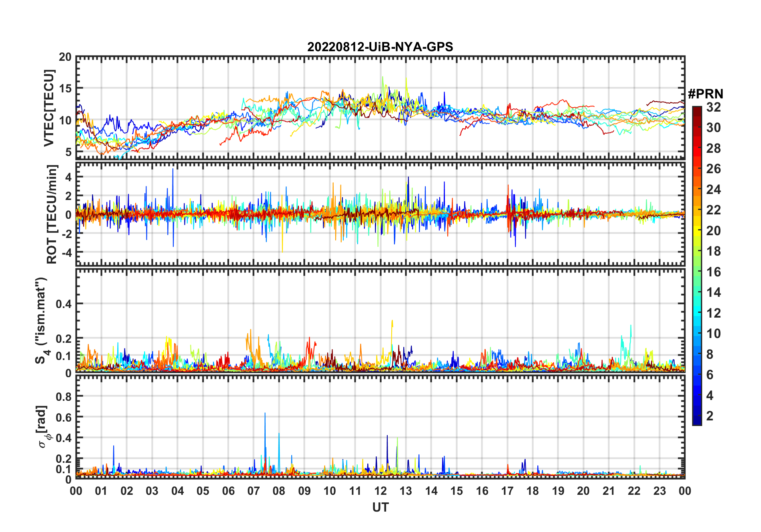
Task: Click colorbar tick label 26
Action: tap(713, 169)
